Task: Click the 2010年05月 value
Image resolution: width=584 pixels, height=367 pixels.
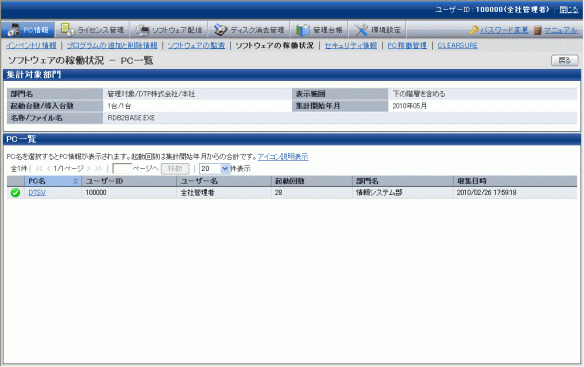Action: click(409, 106)
